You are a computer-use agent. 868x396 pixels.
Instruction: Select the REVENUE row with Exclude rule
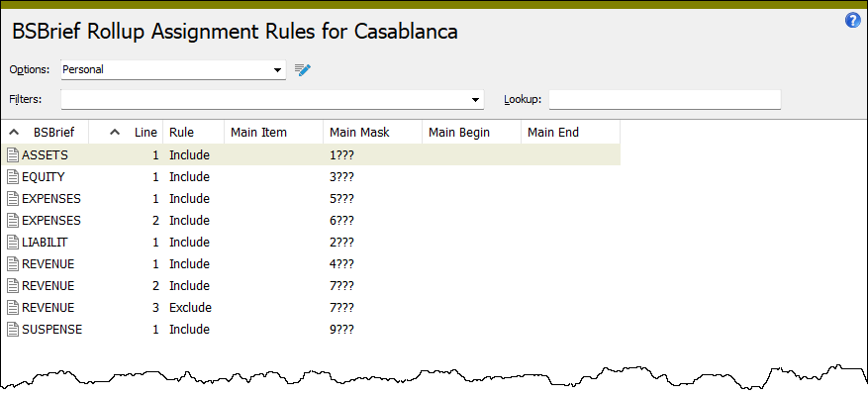point(311,307)
